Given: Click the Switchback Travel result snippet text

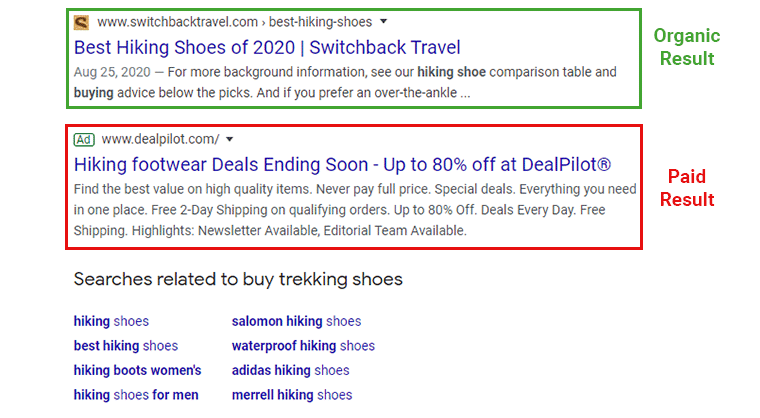Looking at the screenshot, I should [345, 83].
